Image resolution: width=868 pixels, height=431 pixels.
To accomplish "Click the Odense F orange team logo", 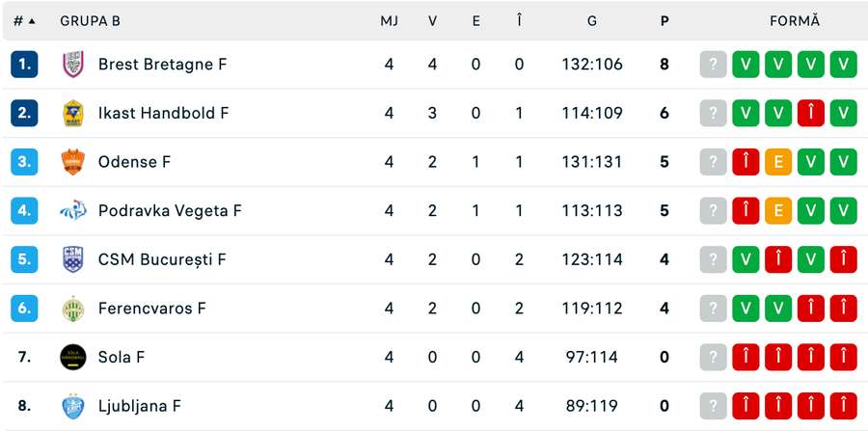I will point(73,162).
